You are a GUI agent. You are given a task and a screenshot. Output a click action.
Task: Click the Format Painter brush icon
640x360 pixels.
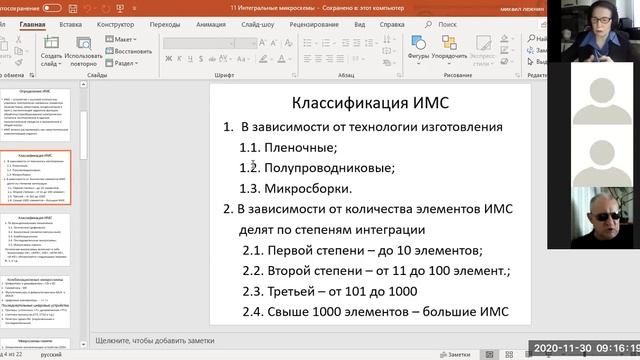pos(18,62)
